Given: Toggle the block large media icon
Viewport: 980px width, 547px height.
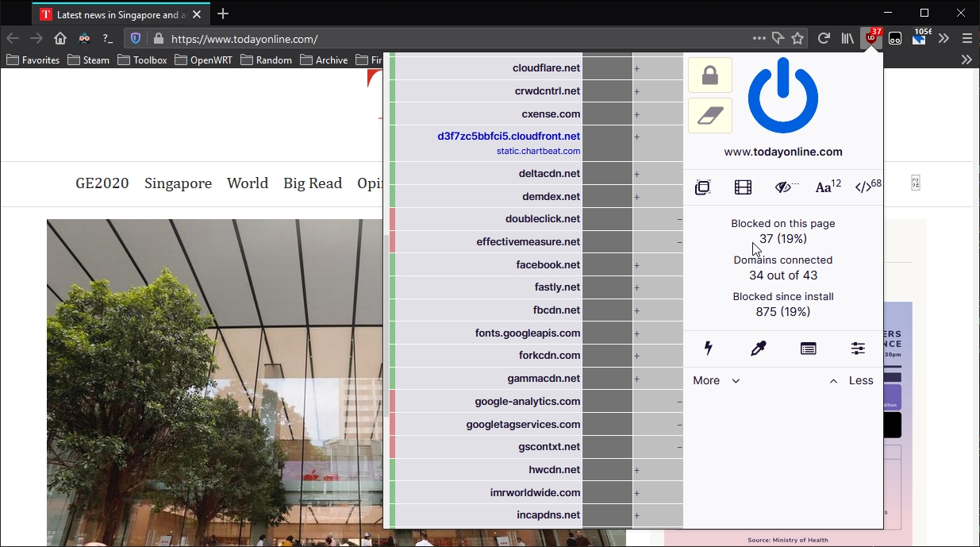Looking at the screenshot, I should [x=743, y=187].
